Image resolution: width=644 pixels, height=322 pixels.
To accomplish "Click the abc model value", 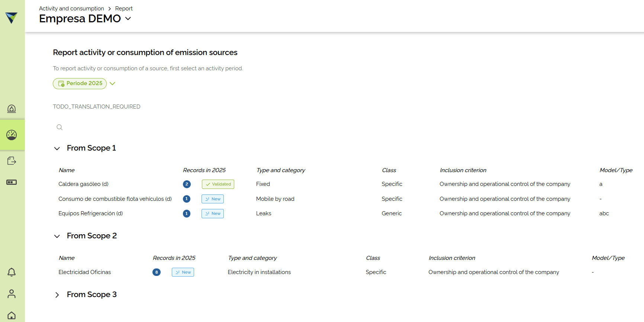I will pos(604,213).
